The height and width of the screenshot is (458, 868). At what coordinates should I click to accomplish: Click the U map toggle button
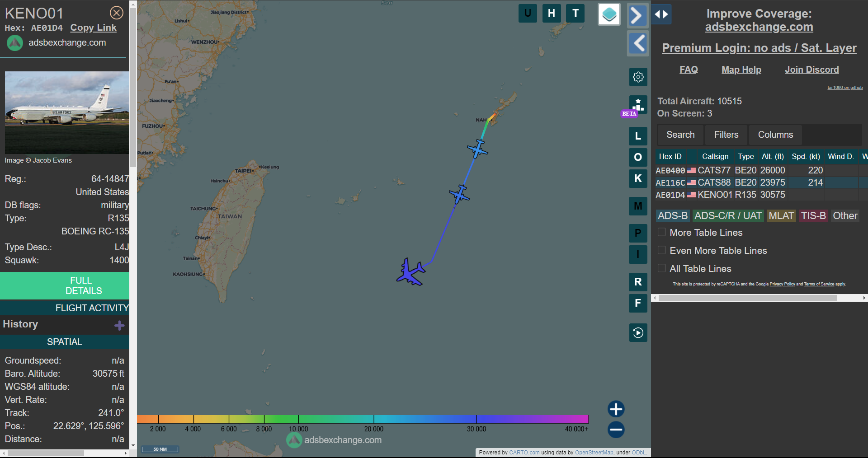pos(528,13)
